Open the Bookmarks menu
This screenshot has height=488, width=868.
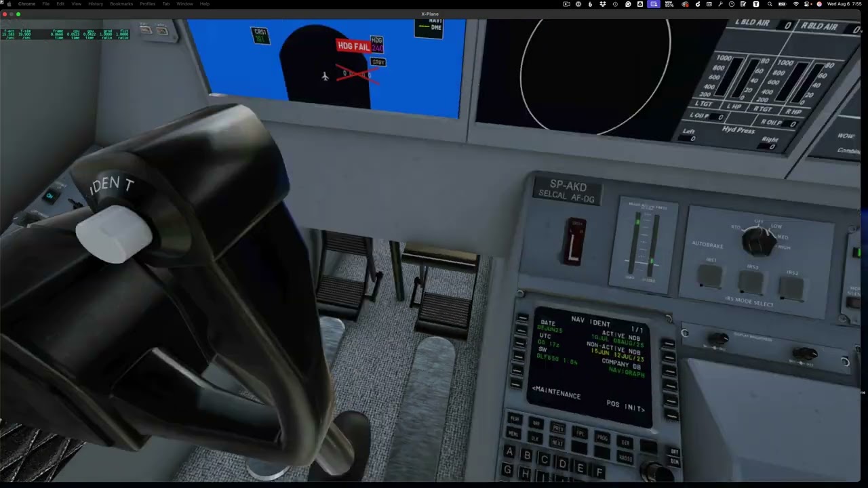(x=121, y=4)
